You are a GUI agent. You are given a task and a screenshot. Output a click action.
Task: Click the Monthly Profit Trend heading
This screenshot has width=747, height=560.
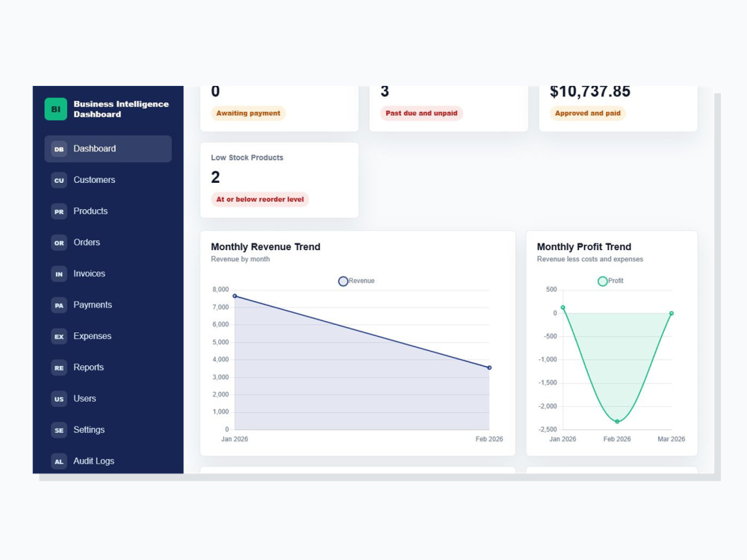click(583, 246)
